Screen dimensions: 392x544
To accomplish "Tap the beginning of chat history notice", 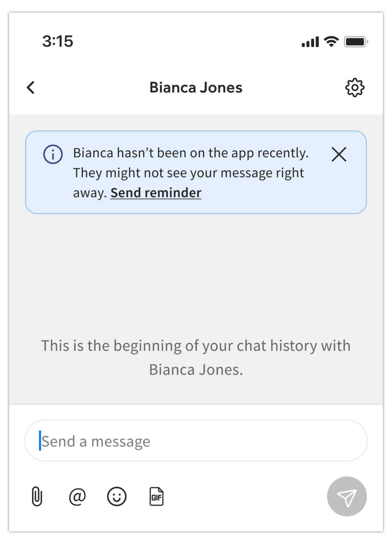I will (196, 357).
